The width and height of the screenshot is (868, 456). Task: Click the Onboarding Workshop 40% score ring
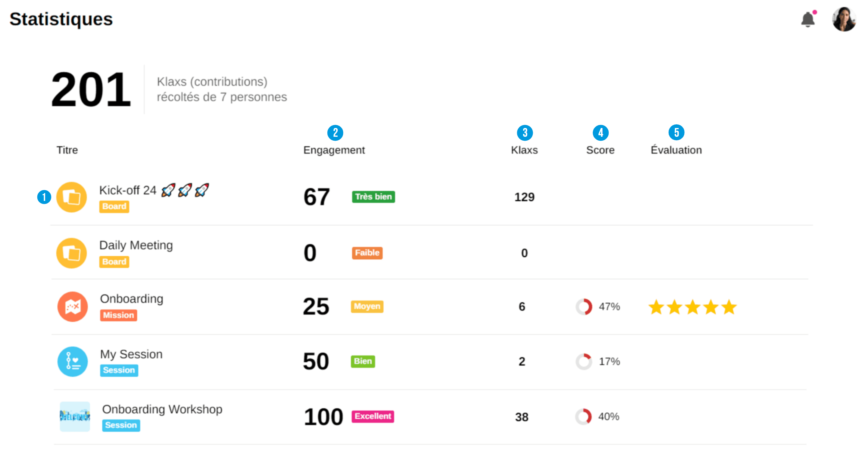[x=583, y=417]
